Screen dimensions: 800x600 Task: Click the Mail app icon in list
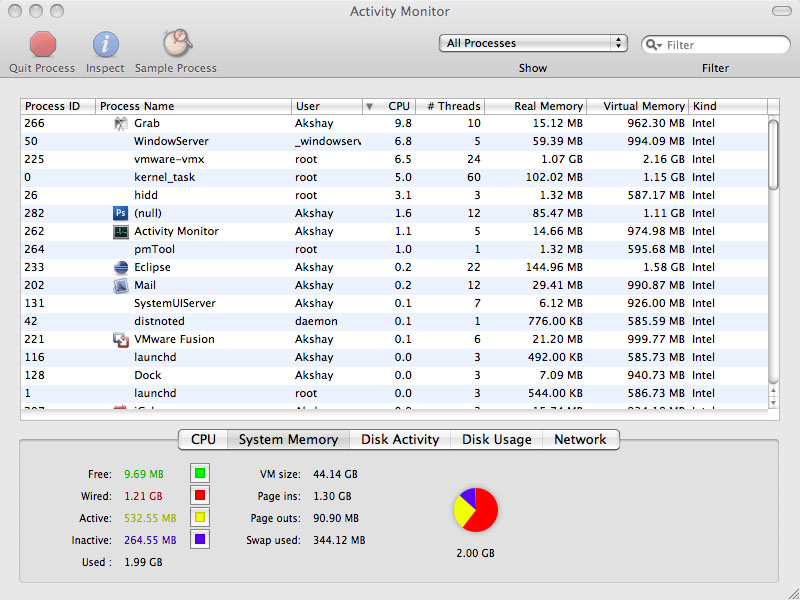(x=120, y=285)
